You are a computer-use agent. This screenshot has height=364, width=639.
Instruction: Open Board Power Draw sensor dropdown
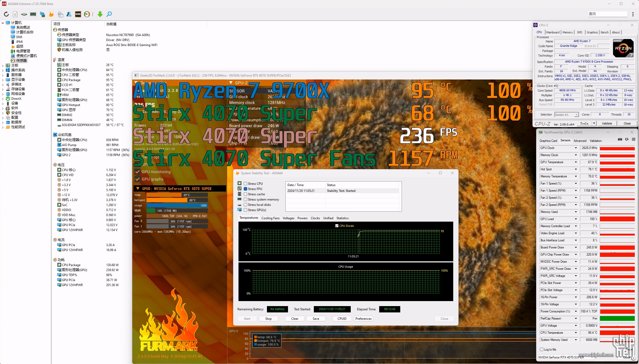click(x=576, y=247)
